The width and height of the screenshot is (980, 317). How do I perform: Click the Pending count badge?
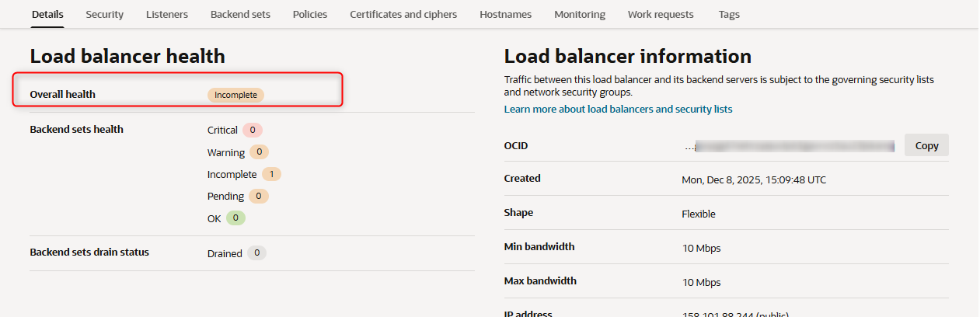point(259,196)
